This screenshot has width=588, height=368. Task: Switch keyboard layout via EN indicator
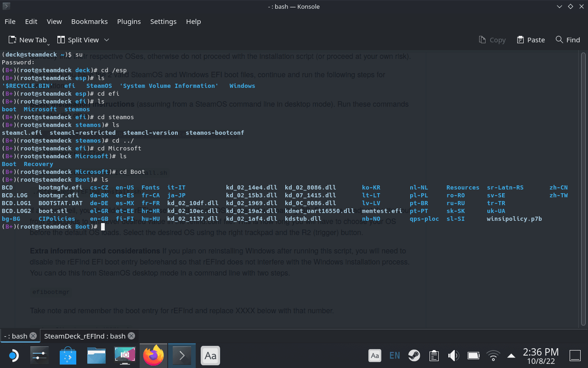(395, 355)
